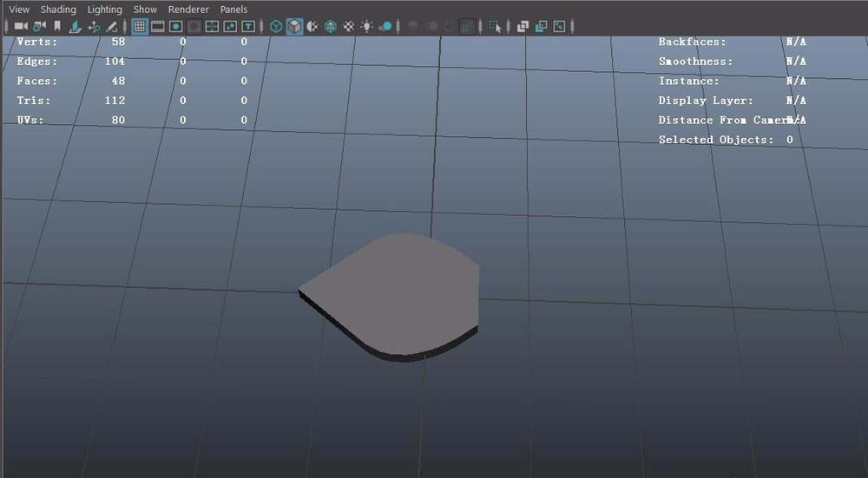Image resolution: width=868 pixels, height=478 pixels.
Task: Click the 'Instance:' HUD label
Action: tap(688, 81)
